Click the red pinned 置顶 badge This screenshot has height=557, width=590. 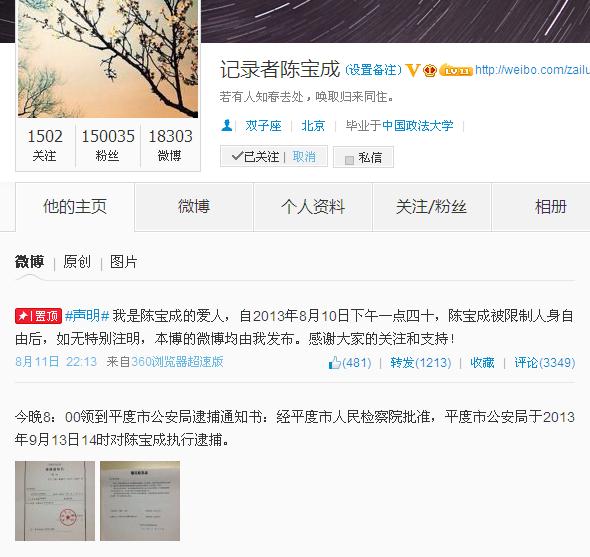coord(38,316)
